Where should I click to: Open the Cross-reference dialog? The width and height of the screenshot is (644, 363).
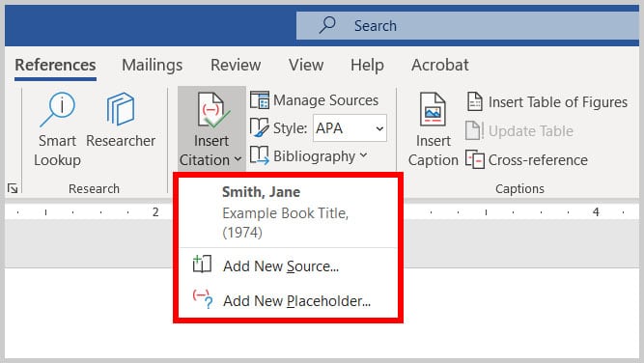pos(527,159)
